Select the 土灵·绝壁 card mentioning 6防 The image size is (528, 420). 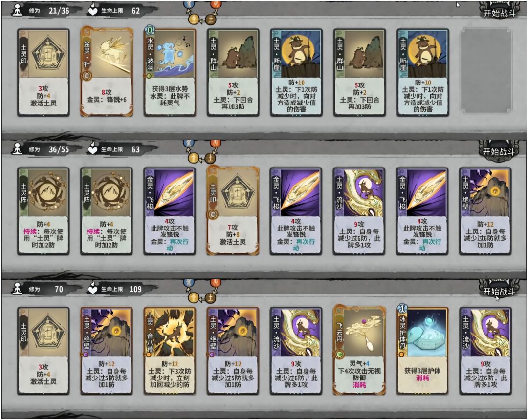point(485,211)
